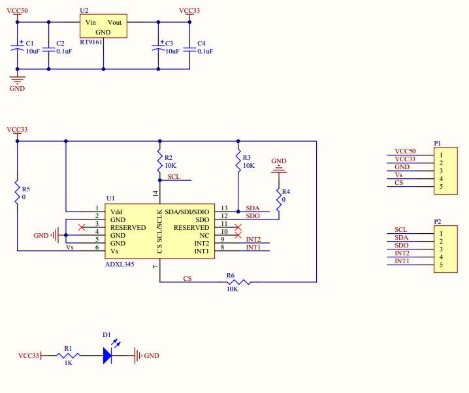Select the blue LED D1 symbol
The image size is (469, 393).
coord(107,355)
